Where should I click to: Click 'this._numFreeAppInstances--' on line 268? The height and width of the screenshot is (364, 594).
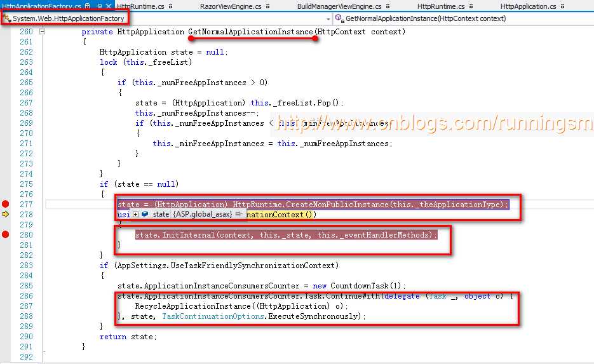pyautogui.click(x=196, y=113)
